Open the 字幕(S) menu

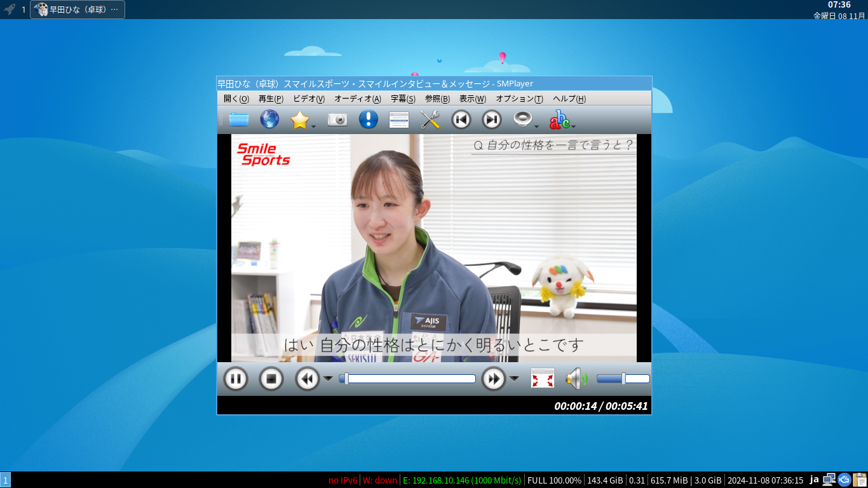click(x=403, y=98)
